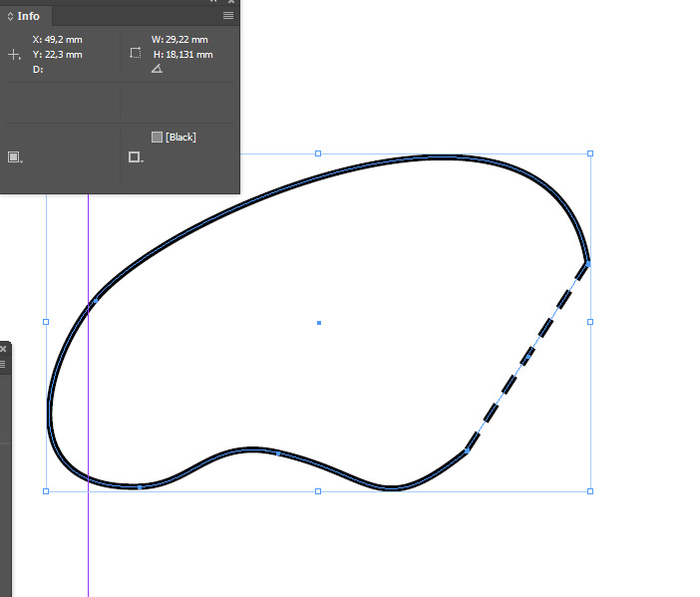Select anchor point at bottom of dashed segment
700x597 pixels.
click(467, 450)
